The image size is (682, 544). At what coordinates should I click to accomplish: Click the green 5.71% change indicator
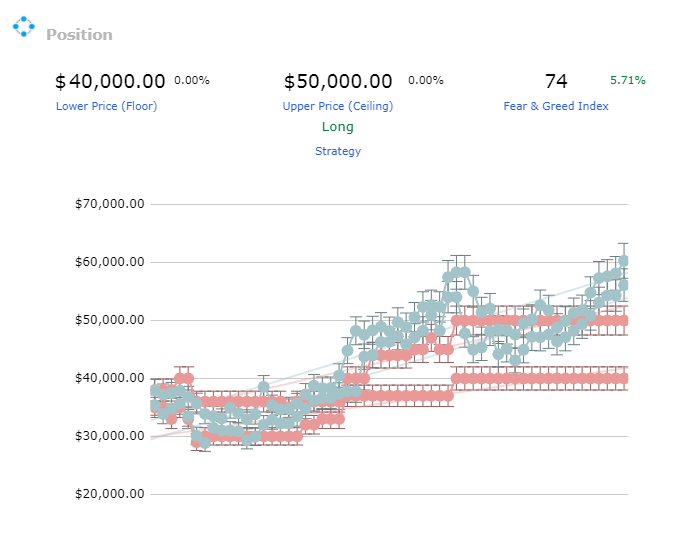tap(628, 80)
